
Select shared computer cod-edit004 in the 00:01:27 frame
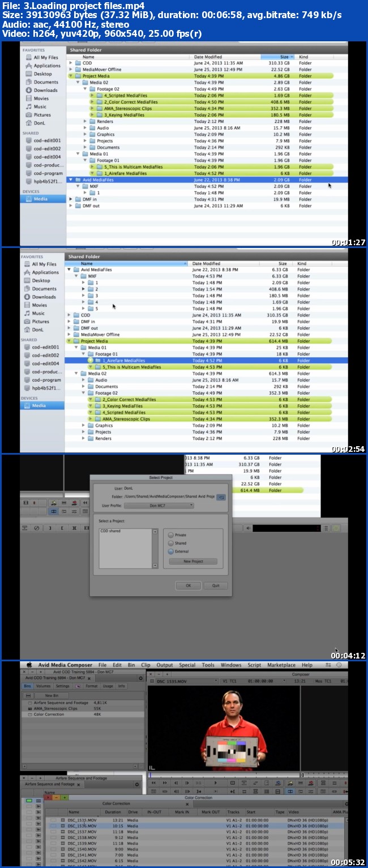[x=43, y=157]
